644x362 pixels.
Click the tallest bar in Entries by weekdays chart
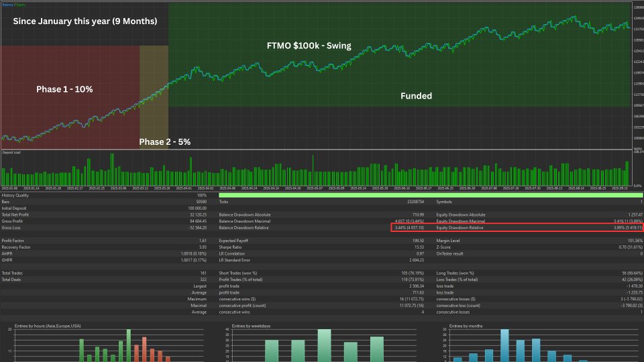325,346
